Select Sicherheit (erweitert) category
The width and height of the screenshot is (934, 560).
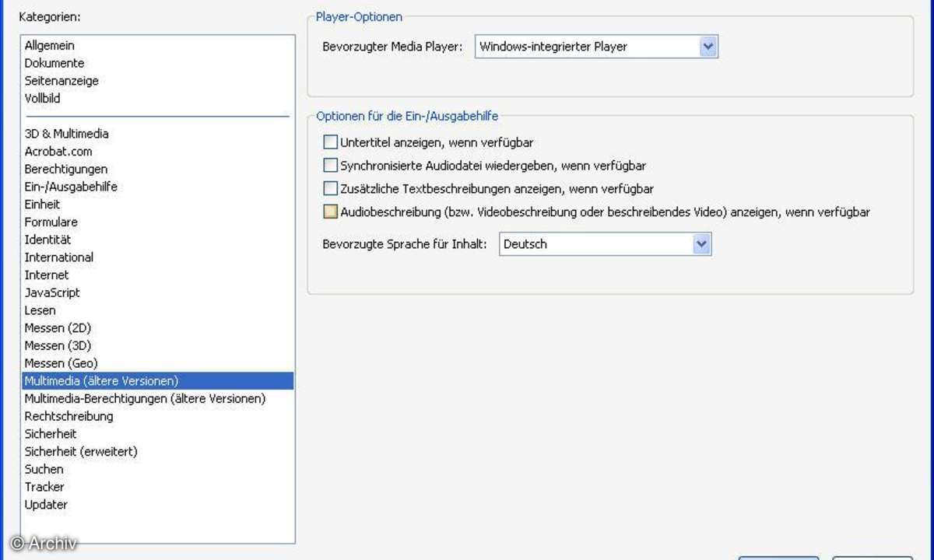[x=81, y=452]
